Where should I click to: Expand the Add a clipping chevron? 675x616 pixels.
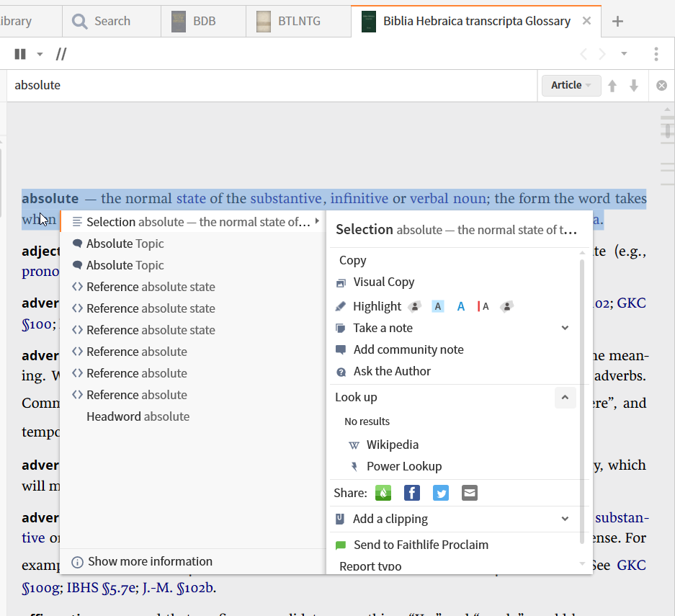click(x=565, y=519)
